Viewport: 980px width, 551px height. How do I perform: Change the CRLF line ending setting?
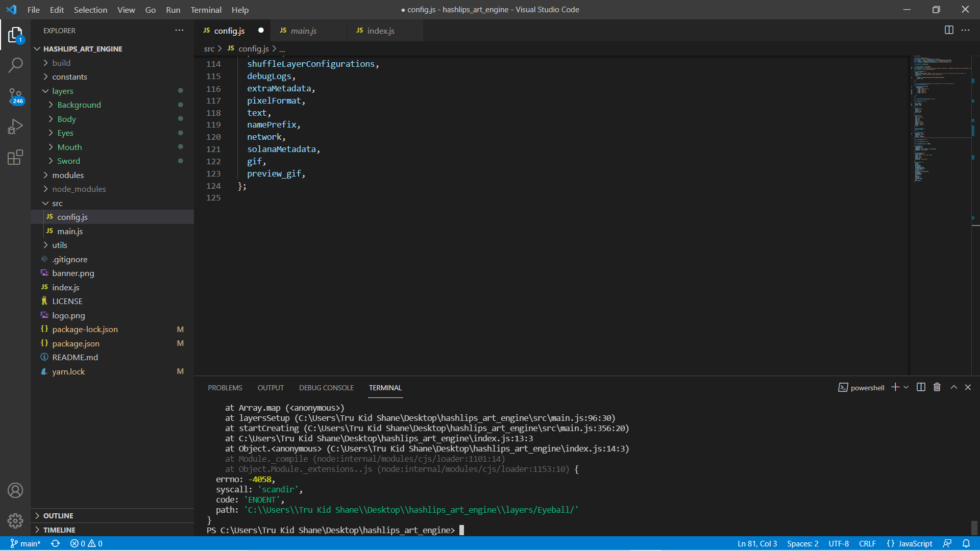point(867,543)
